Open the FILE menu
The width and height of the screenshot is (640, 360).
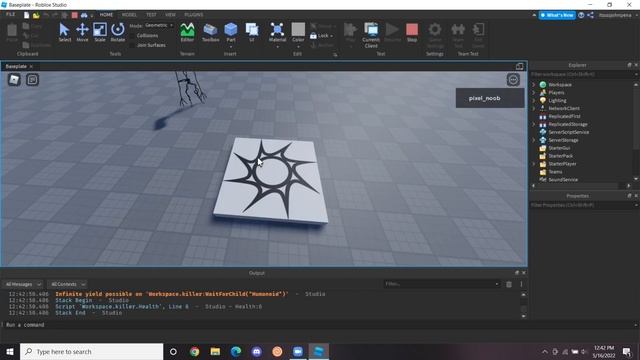11,15
